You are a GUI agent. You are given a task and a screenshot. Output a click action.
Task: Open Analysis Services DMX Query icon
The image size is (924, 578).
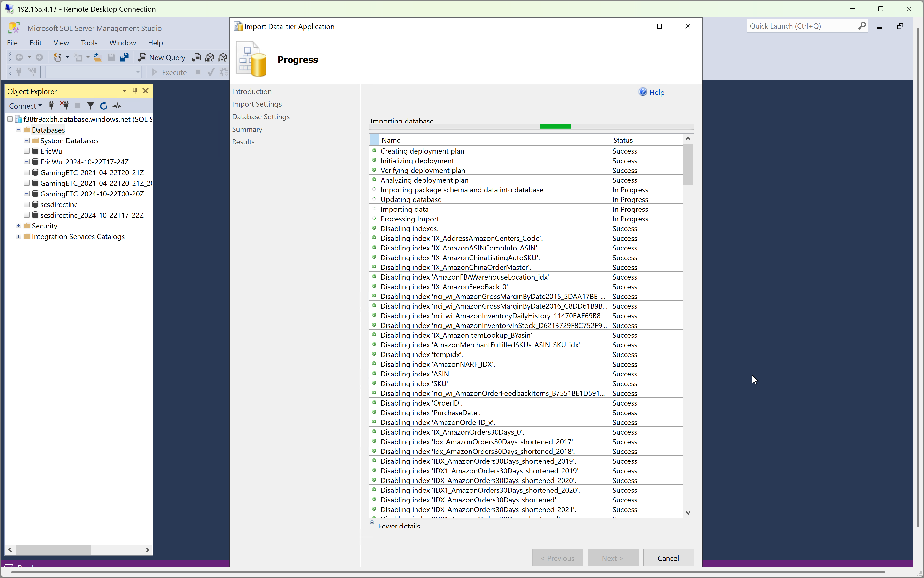(x=222, y=57)
